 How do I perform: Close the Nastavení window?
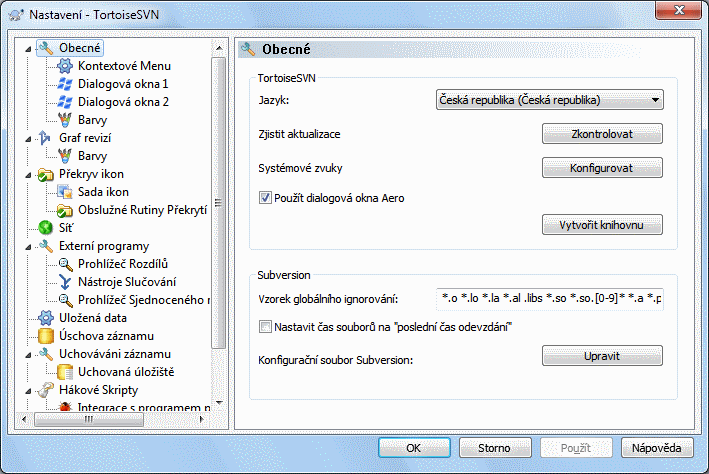click(678, 10)
